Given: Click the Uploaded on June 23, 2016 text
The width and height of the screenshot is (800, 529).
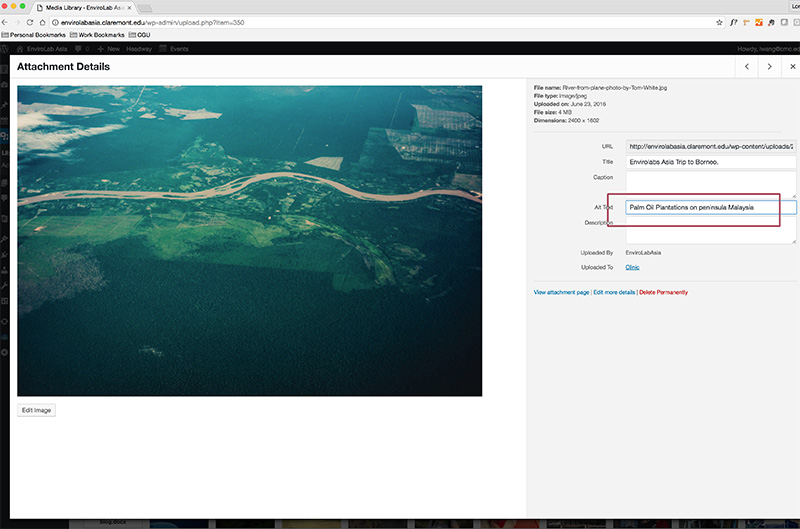Looking at the screenshot, I should click(570, 104).
